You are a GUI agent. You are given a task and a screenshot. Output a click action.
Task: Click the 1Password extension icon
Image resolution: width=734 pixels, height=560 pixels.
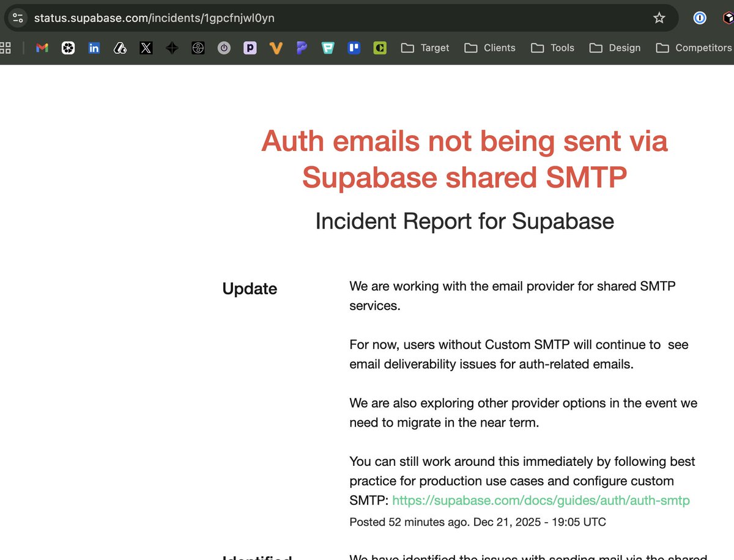(699, 18)
